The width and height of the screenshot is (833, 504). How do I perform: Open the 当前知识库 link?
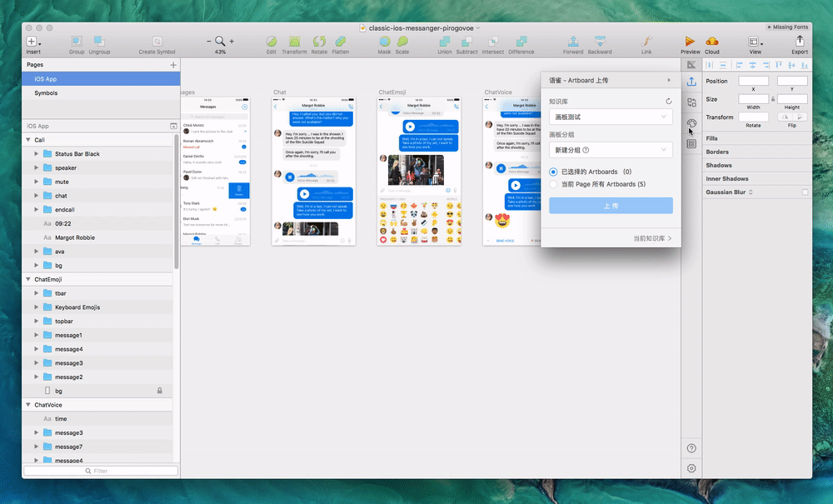point(651,239)
